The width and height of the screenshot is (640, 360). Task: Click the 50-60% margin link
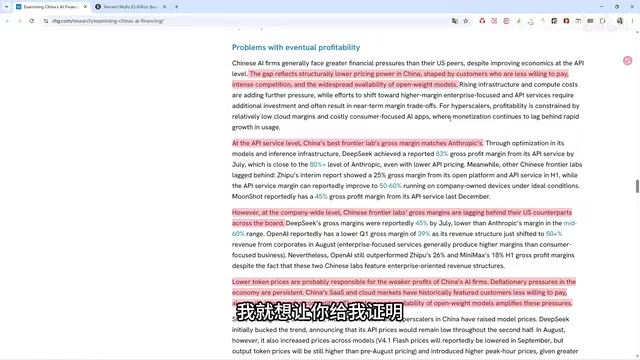390,186
